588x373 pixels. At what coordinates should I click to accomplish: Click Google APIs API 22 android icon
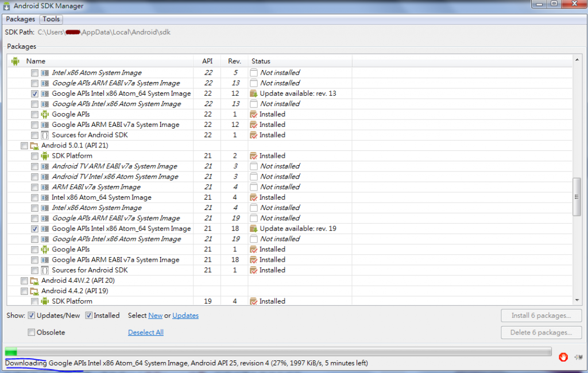[45, 114]
